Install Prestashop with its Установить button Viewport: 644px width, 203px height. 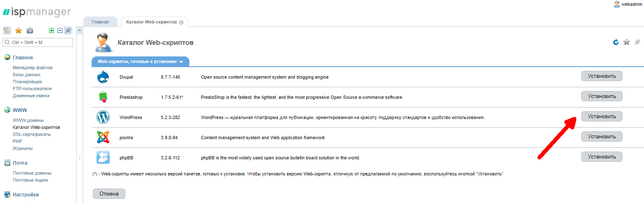coord(602,96)
